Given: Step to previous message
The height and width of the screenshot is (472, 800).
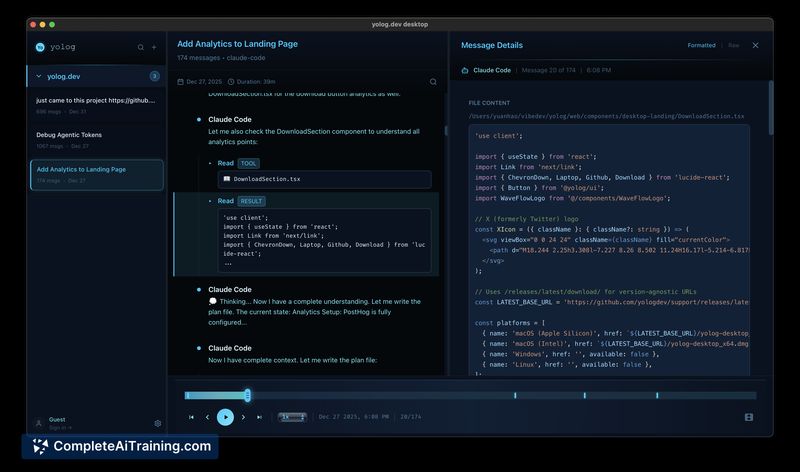Looking at the screenshot, I should 207,417.
